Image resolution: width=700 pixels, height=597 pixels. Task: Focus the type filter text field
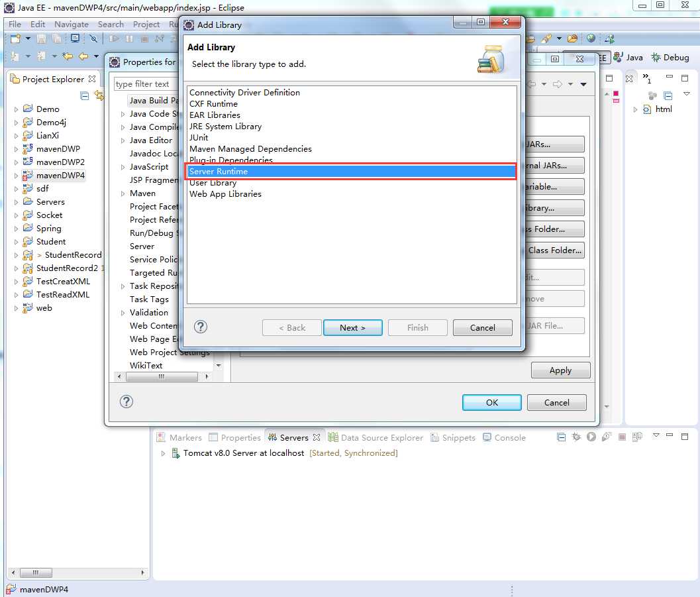tap(147, 84)
